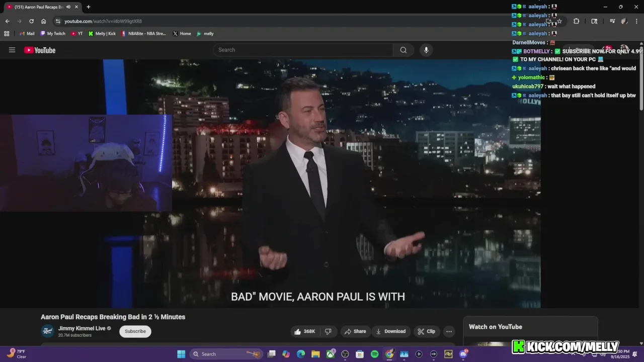Open the weather widget showing 79°F
The width and height of the screenshot is (644, 362).
coord(17,354)
